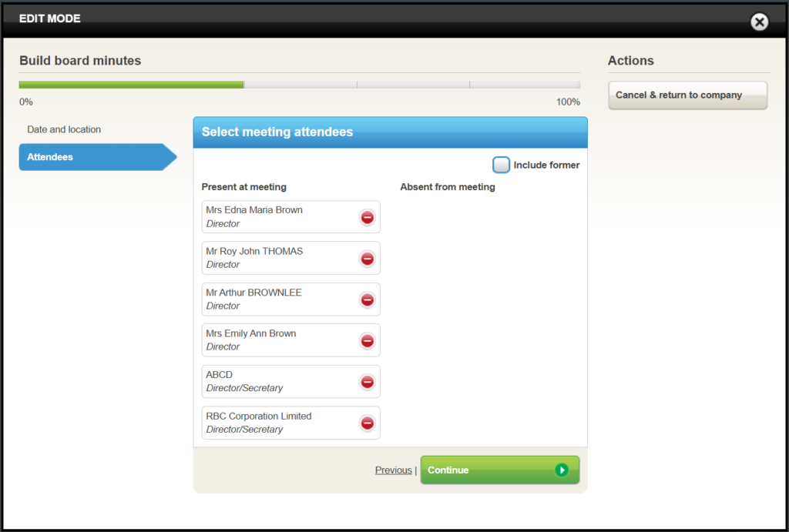Click red minus icon for Mrs Emily Ann Brown
The height and width of the screenshot is (532, 789).
pyautogui.click(x=368, y=341)
